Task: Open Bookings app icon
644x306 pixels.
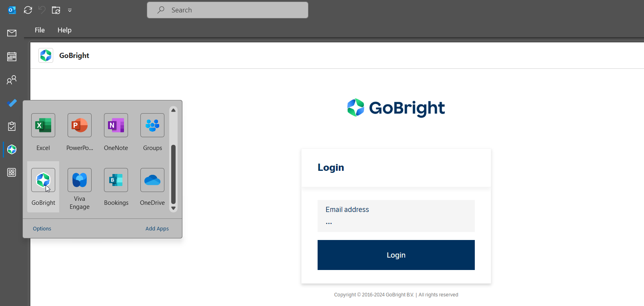Action: click(116, 180)
